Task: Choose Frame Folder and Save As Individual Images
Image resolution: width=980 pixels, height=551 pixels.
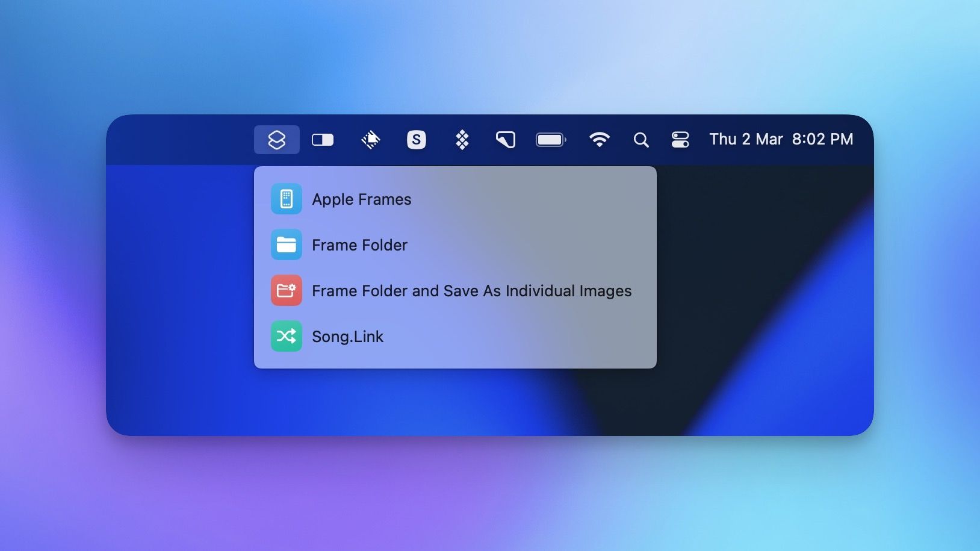Action: click(x=471, y=291)
